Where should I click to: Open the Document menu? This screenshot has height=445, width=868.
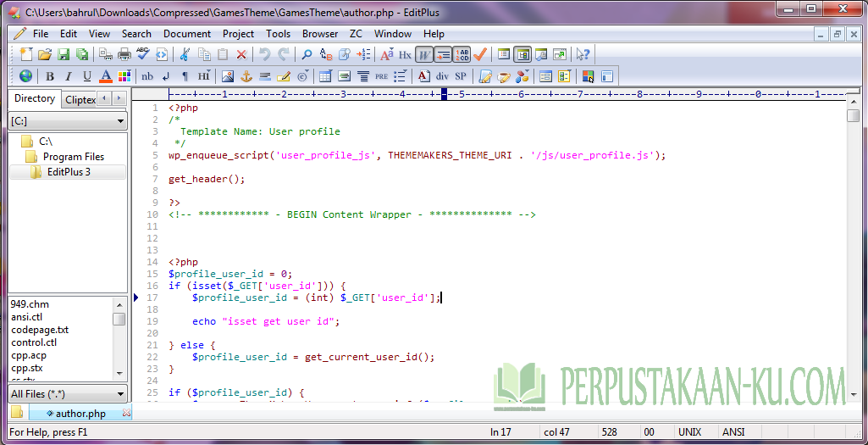pos(187,34)
